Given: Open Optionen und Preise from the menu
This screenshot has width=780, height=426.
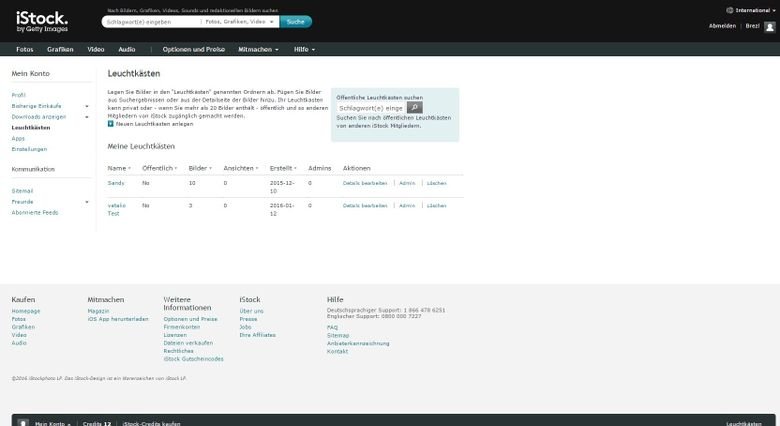Looking at the screenshot, I should click(194, 49).
